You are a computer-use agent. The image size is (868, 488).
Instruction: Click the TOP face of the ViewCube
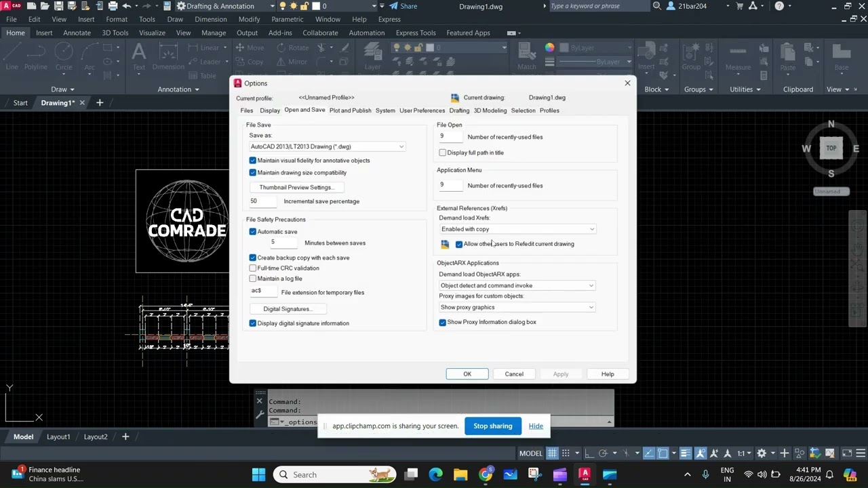point(831,148)
